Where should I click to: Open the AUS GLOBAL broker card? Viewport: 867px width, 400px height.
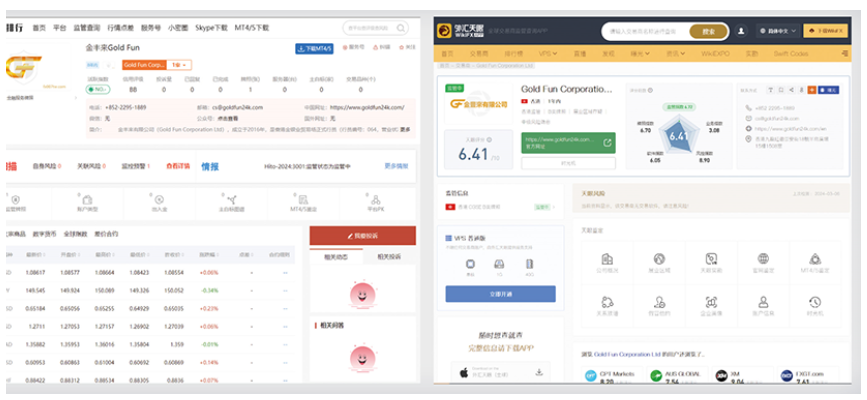tap(677, 376)
